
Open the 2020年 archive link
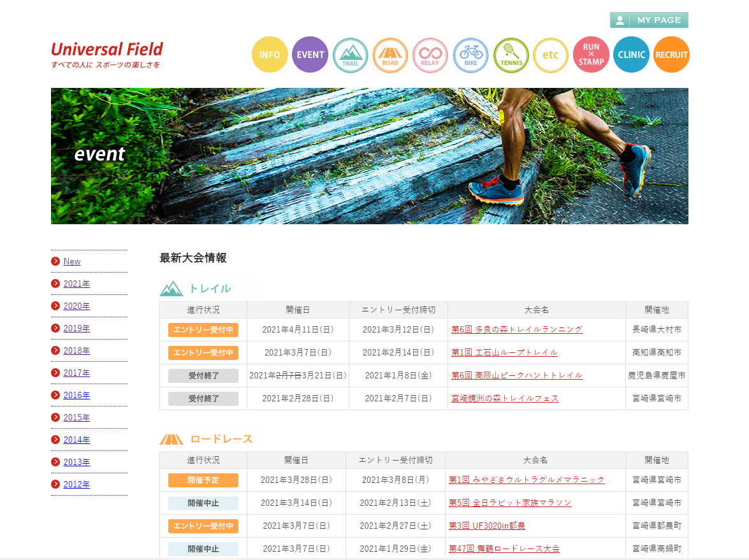[76, 306]
